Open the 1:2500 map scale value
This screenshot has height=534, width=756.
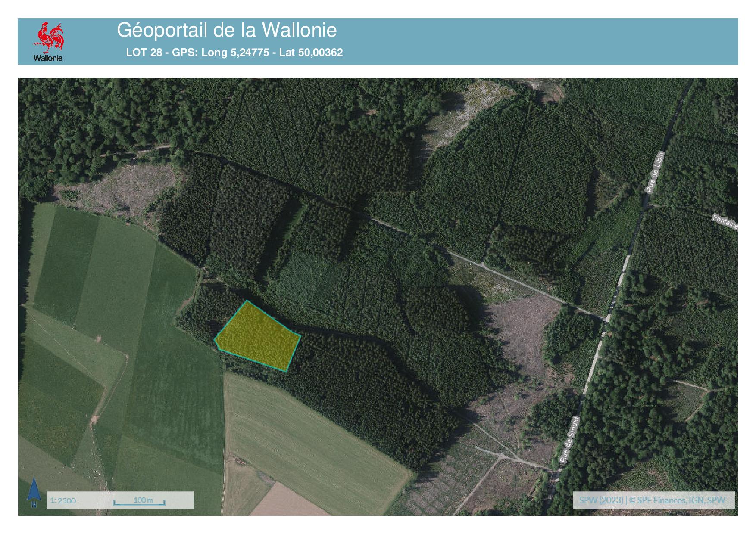pyautogui.click(x=63, y=500)
